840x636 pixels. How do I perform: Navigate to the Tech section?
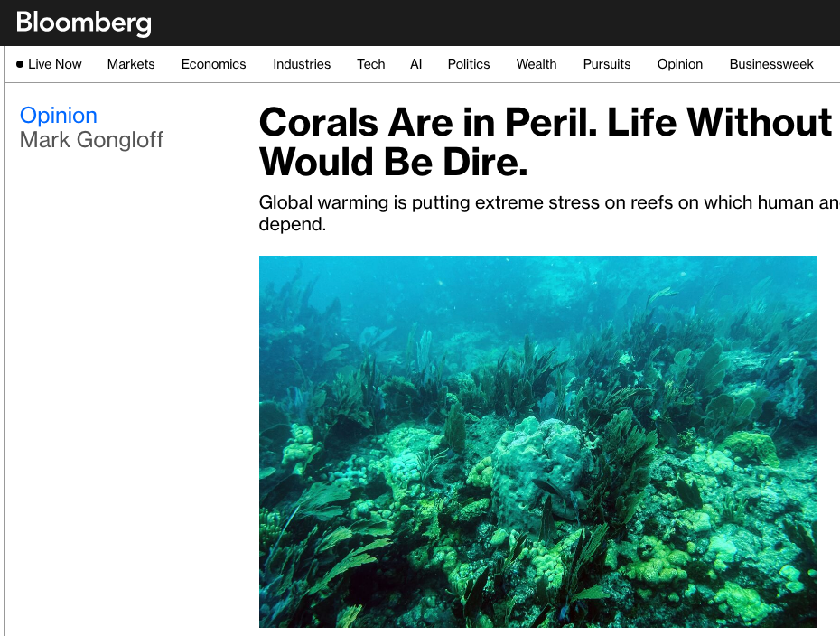pos(370,64)
